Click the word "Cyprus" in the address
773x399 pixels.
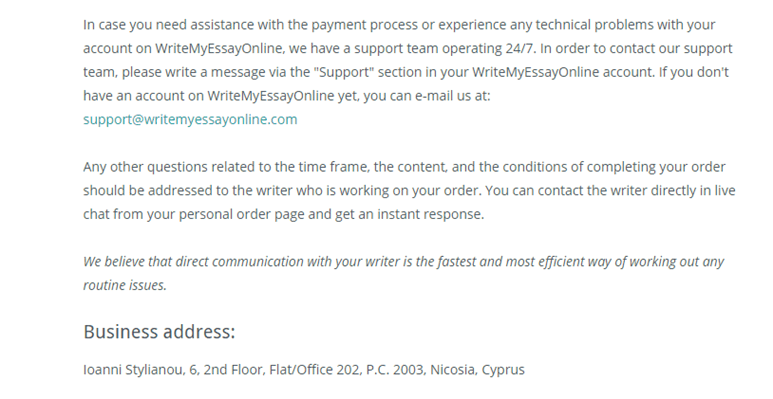click(503, 370)
